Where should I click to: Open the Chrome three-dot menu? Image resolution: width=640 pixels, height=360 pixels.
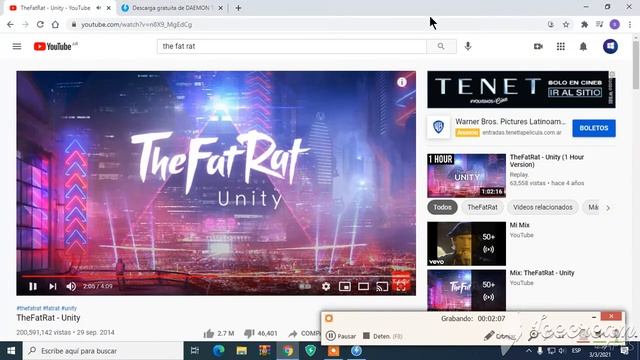[x=630, y=24]
